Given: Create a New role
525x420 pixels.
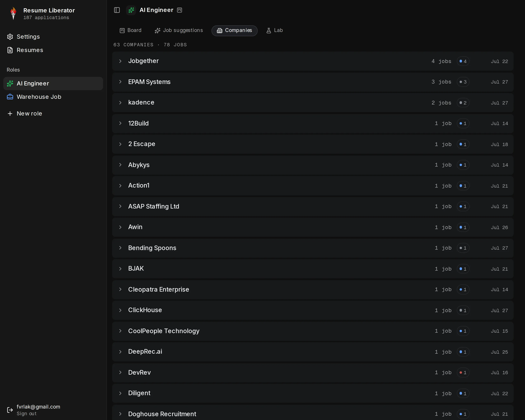Looking at the screenshot, I should click(53, 114).
